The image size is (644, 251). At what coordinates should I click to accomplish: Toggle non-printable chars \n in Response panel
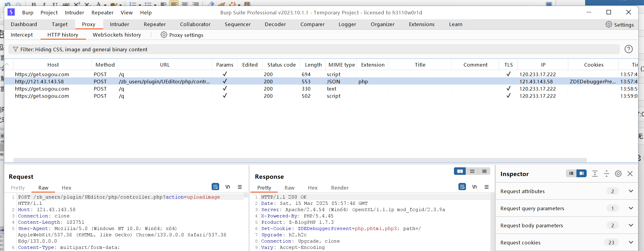click(474, 187)
